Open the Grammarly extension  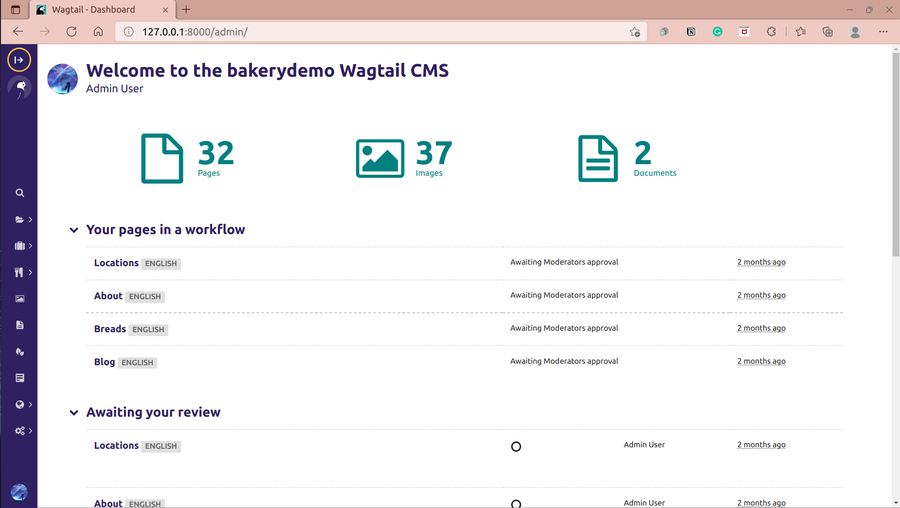pyautogui.click(x=717, y=32)
